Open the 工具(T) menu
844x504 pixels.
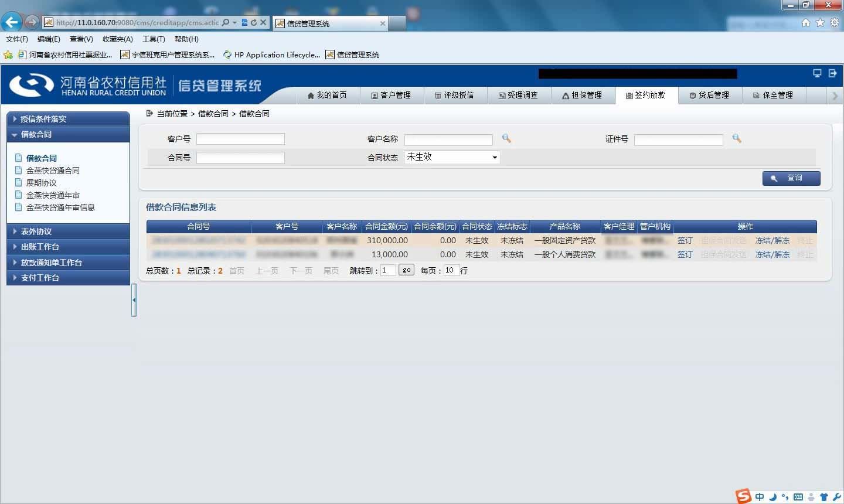(x=154, y=39)
